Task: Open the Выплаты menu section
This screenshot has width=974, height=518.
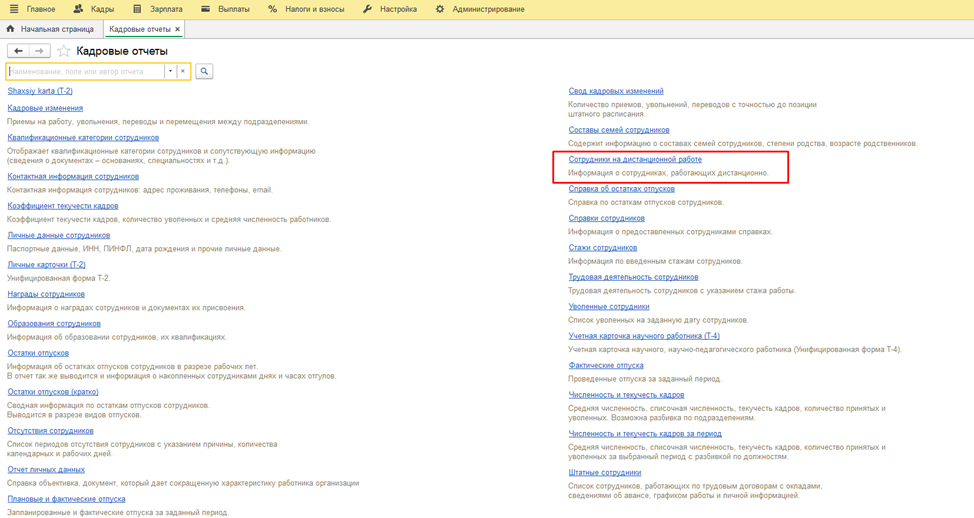Action: [x=233, y=9]
